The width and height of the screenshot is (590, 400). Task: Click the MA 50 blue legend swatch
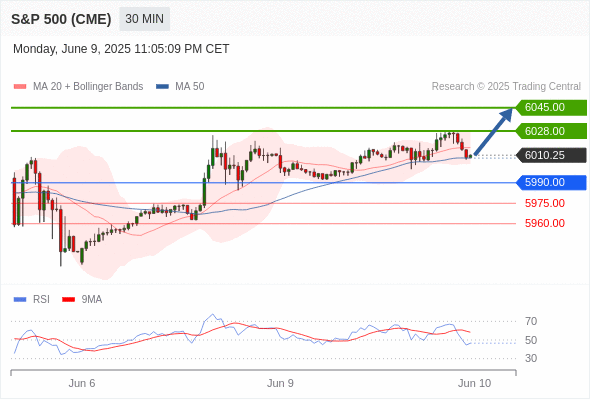coord(162,87)
